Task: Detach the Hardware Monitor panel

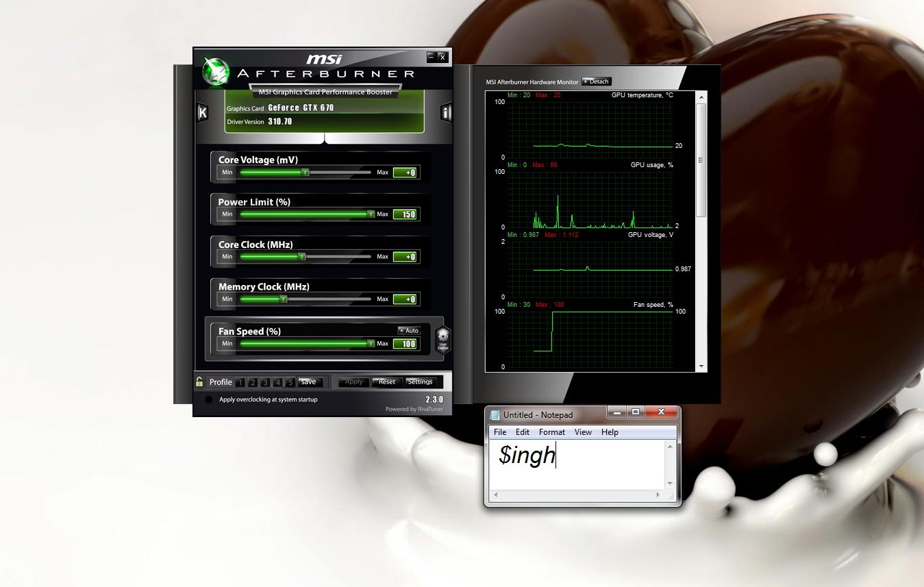Action: click(x=596, y=82)
